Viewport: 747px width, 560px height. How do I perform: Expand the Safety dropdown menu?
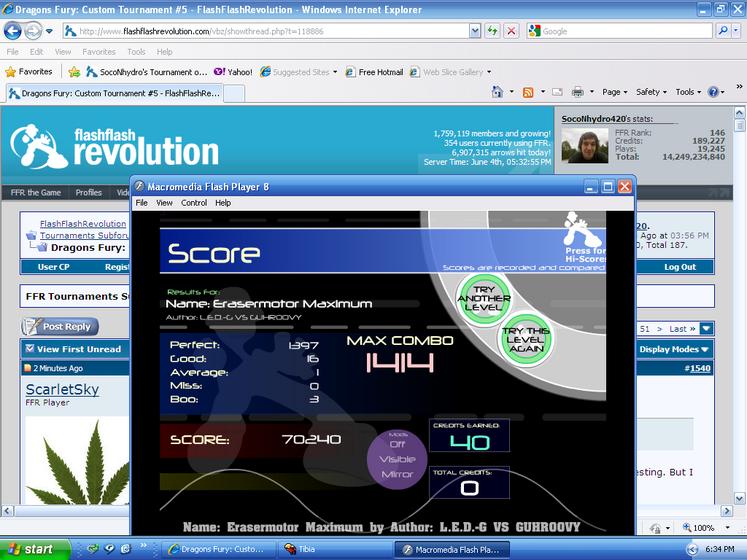[x=651, y=92]
